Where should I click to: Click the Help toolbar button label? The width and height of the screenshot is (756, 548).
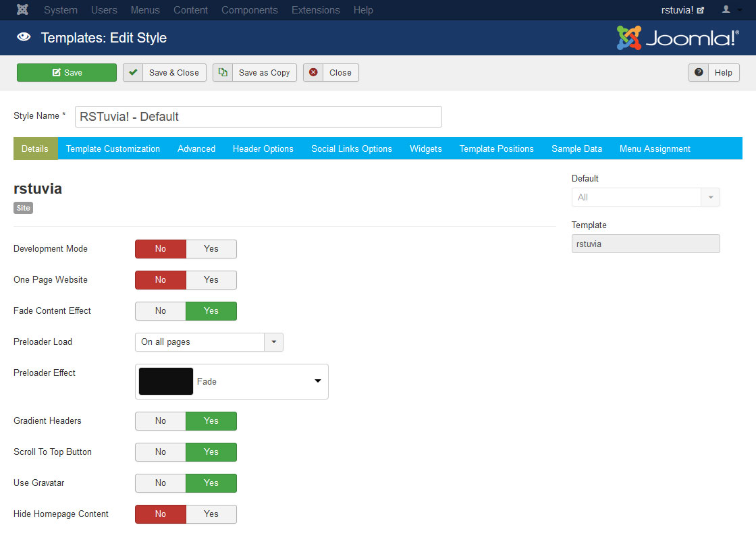[x=723, y=72]
